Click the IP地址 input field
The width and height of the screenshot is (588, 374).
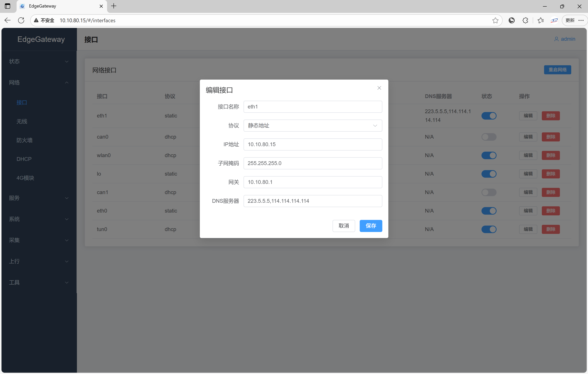tap(313, 144)
